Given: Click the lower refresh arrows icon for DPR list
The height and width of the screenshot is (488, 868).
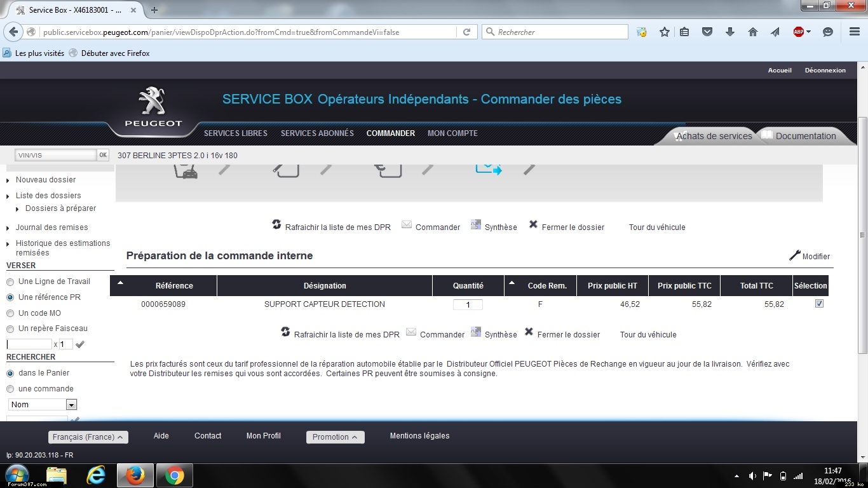Looking at the screenshot, I should point(285,332).
